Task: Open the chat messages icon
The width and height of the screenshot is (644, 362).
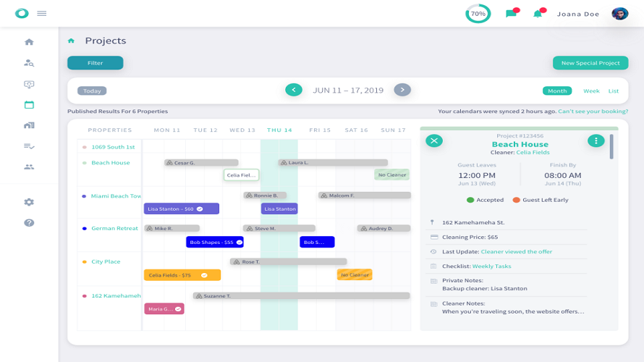Action: point(512,13)
